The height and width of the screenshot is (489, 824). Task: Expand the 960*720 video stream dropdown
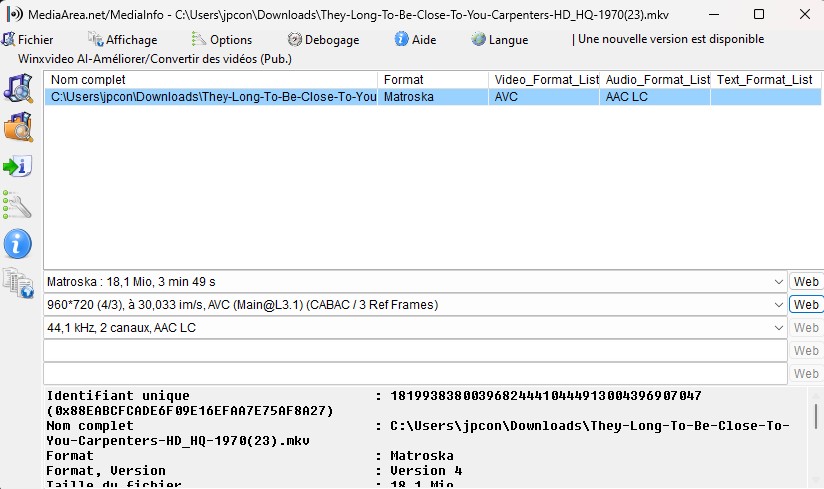780,305
